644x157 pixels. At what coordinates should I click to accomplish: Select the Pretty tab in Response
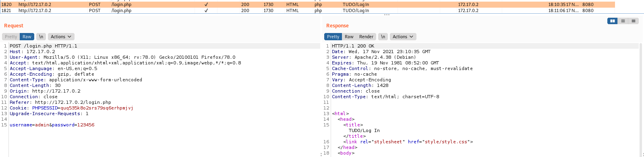tap(333, 37)
